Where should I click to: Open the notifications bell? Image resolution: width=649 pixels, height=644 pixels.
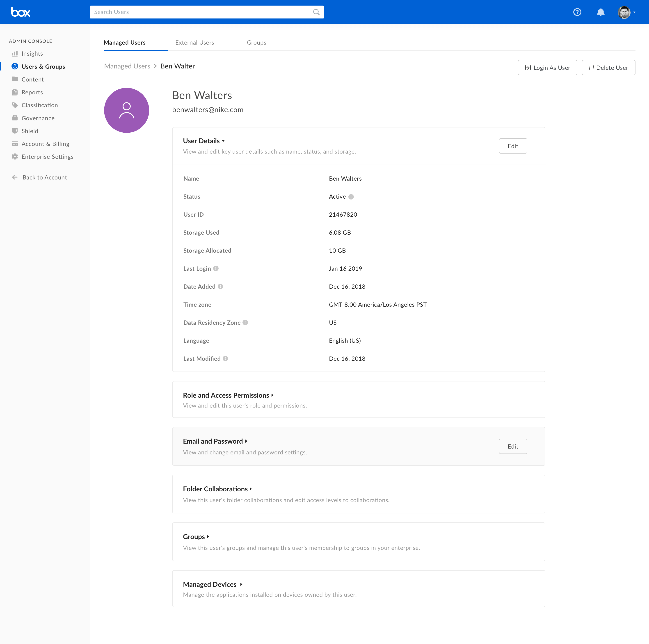click(x=601, y=12)
